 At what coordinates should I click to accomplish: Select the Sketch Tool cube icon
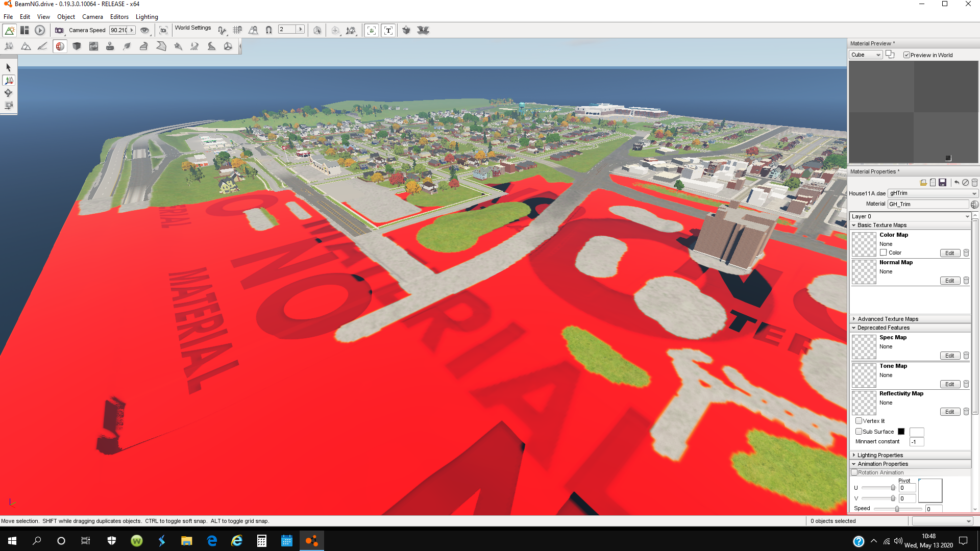pos(77,46)
